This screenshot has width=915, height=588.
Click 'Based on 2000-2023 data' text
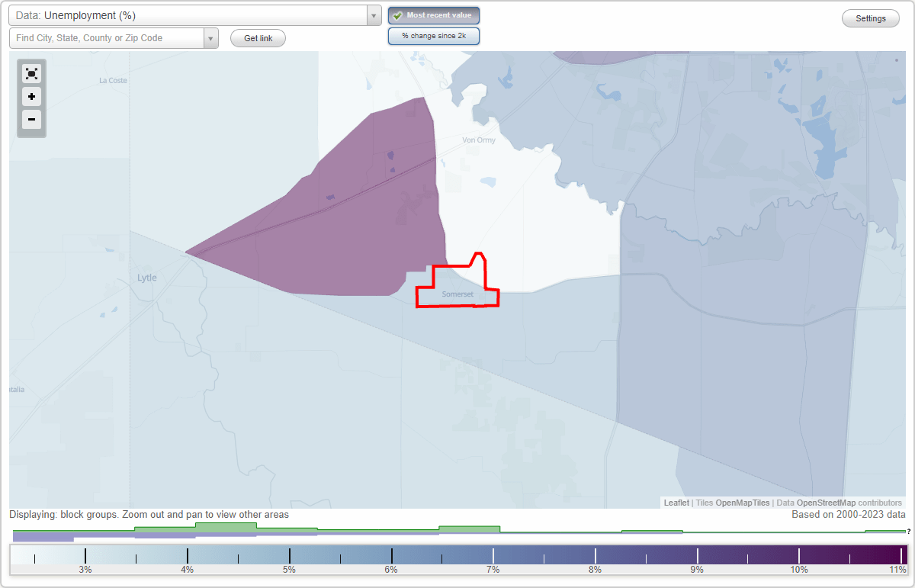(849, 515)
